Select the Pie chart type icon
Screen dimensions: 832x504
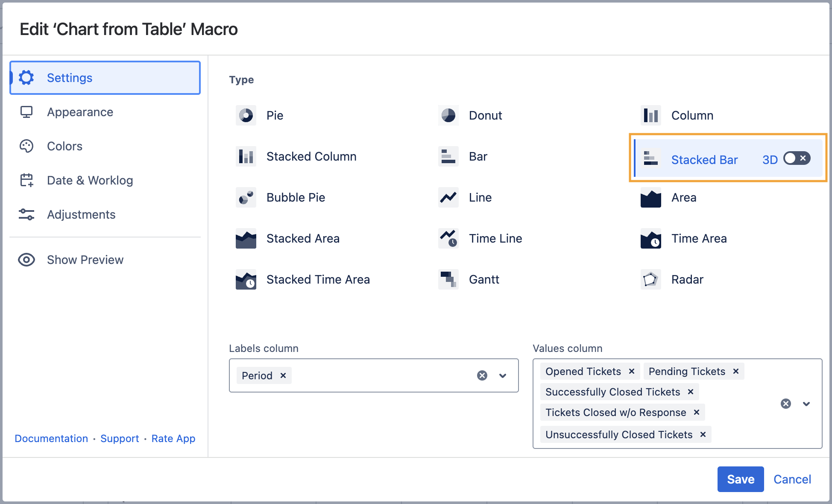pyautogui.click(x=246, y=115)
